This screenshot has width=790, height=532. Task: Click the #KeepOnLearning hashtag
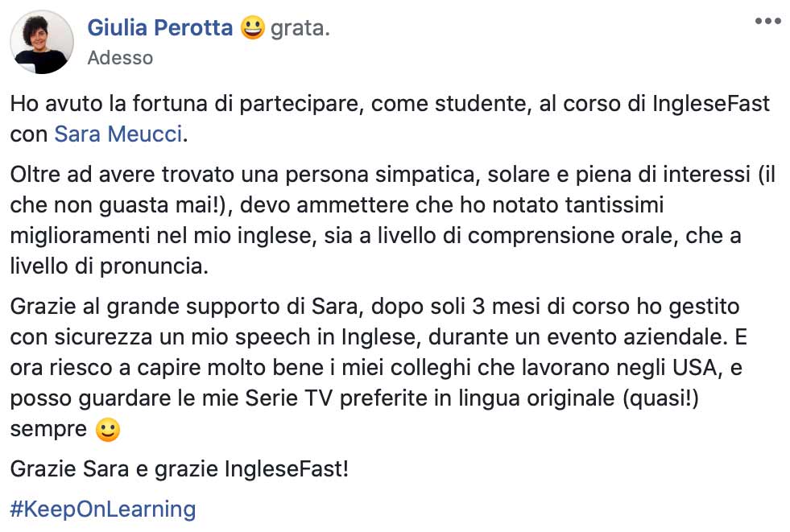[103, 509]
